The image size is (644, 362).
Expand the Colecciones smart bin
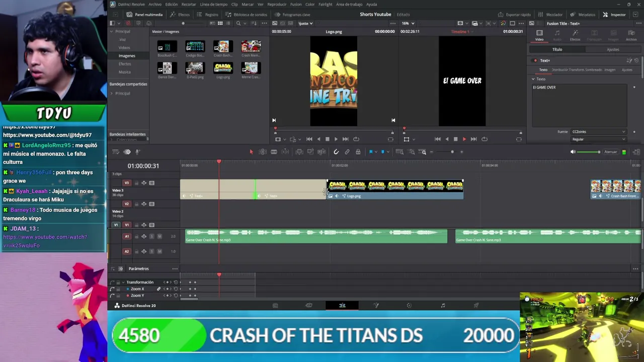pos(112,140)
